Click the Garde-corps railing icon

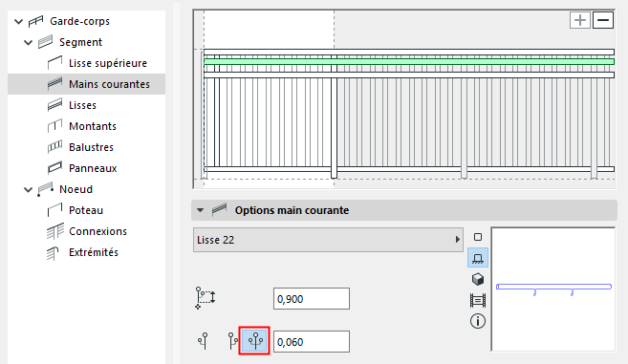(35, 21)
